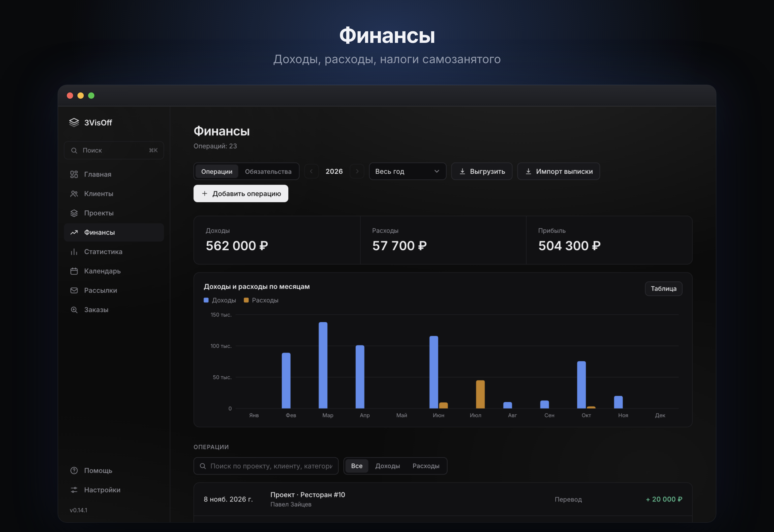Screen dimensions: 774x532
Task: Click the 562 000 ₽ income value
Action: (237, 246)
